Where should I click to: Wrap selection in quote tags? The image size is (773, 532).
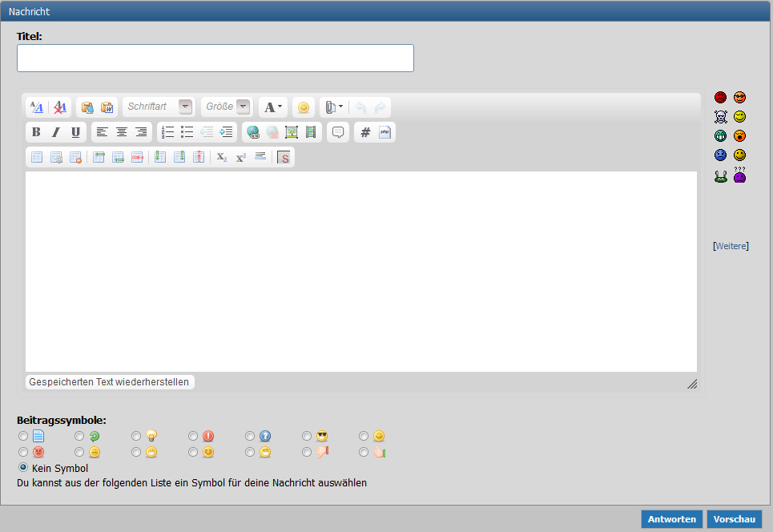(338, 132)
